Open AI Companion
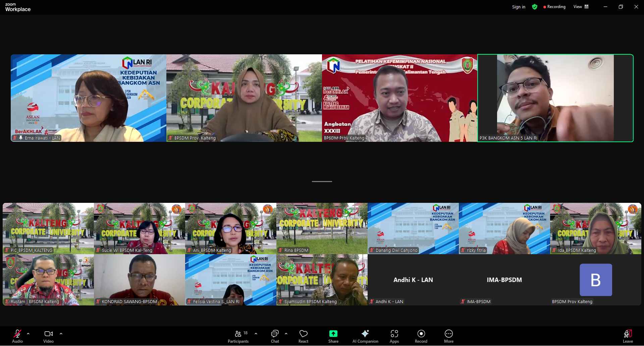 point(365,336)
